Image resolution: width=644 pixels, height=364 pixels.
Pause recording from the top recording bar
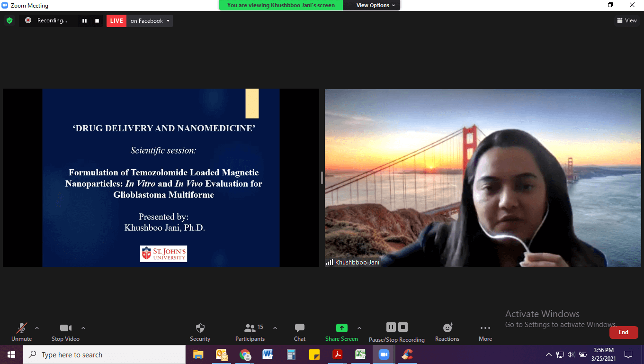tap(84, 21)
